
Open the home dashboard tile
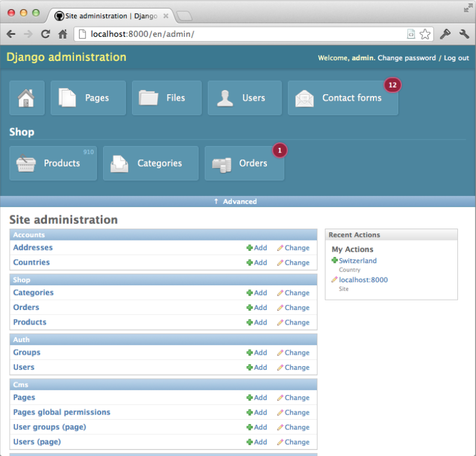point(27,98)
